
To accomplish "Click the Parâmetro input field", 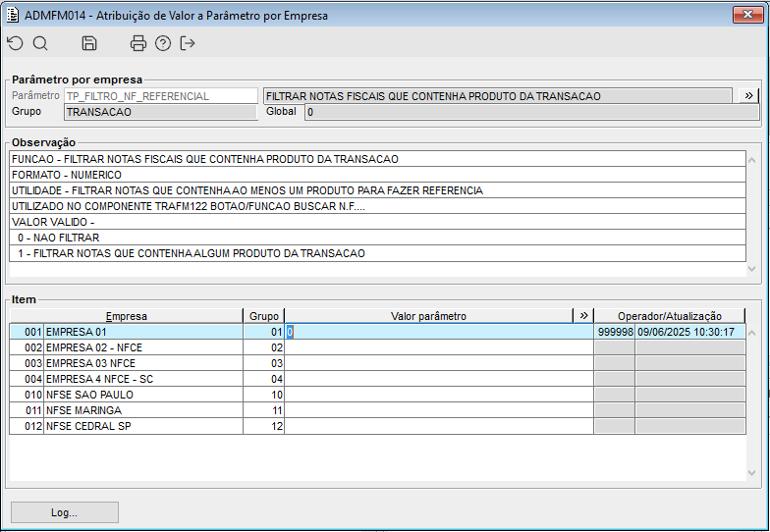I will click(161, 96).
